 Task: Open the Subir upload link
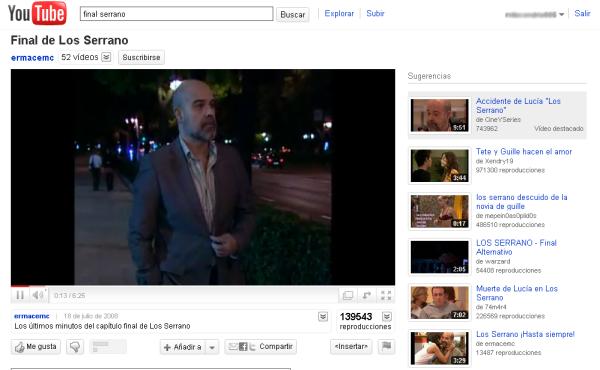click(x=375, y=13)
